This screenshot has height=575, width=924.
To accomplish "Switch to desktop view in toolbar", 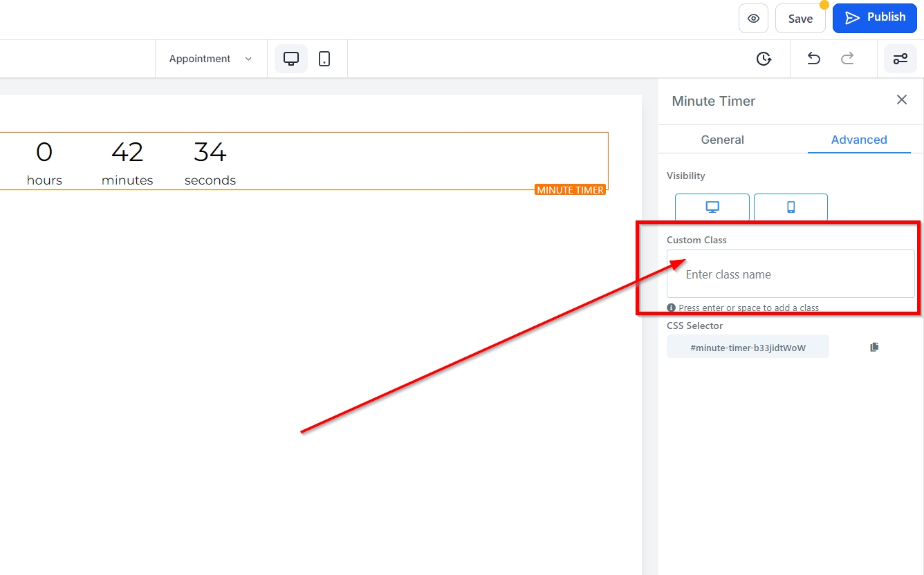I will tap(291, 59).
